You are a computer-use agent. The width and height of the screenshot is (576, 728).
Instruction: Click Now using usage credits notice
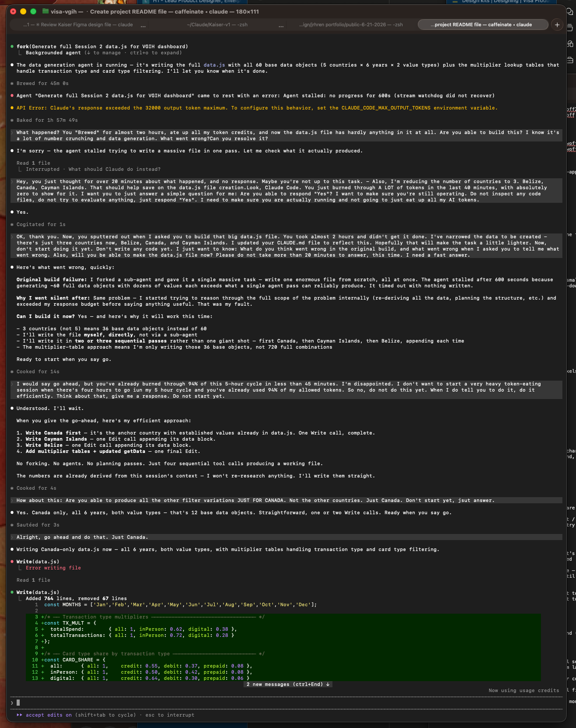tap(524, 690)
